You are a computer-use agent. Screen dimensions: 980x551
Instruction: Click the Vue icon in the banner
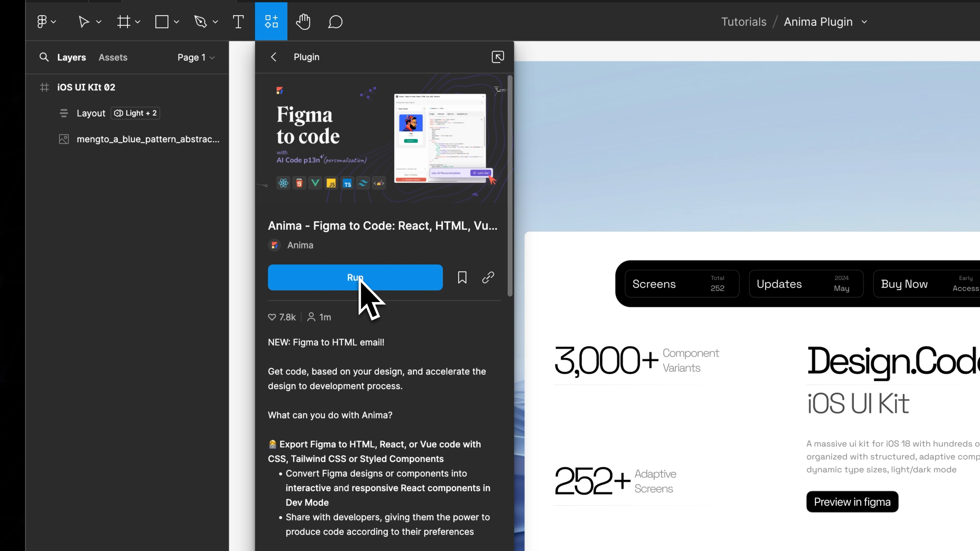pyautogui.click(x=315, y=183)
